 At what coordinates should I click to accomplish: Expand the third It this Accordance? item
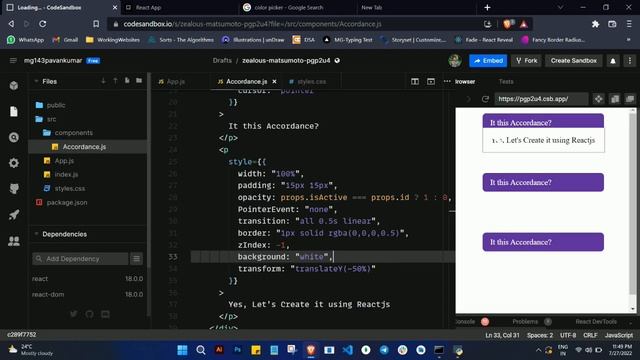tap(543, 242)
